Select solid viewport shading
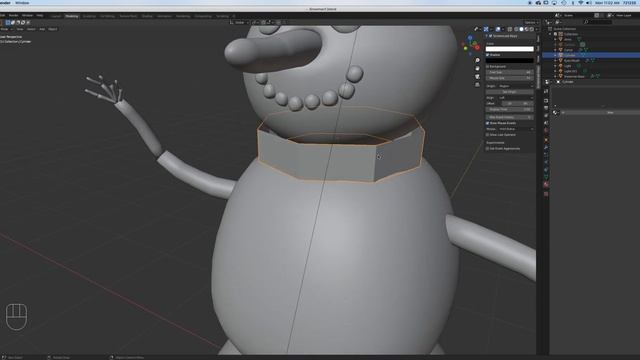 click(521, 29)
